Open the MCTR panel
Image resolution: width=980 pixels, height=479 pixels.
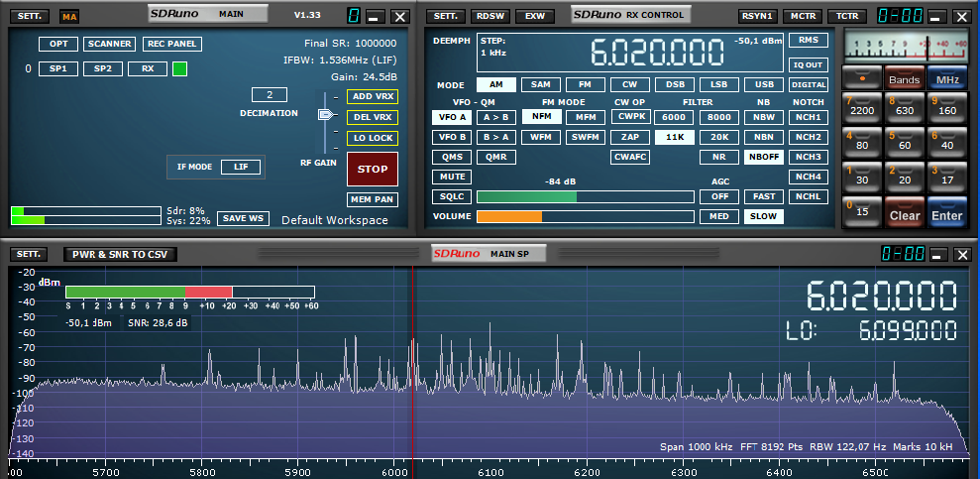803,16
